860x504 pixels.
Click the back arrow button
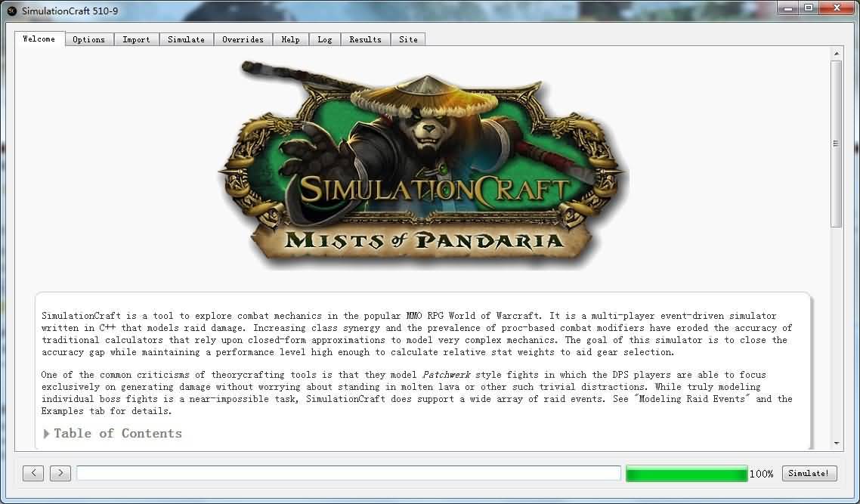tap(33, 473)
